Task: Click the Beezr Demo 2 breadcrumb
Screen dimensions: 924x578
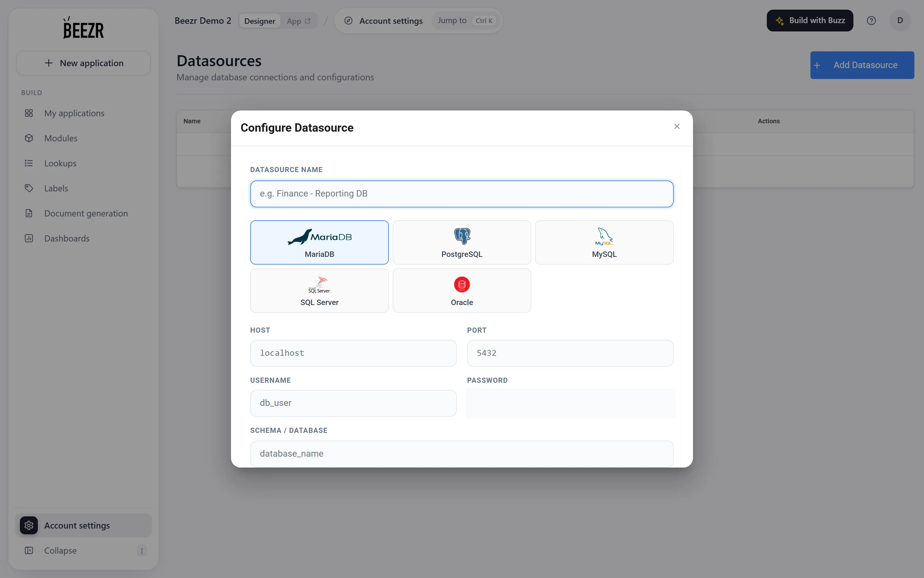Action: coord(203,21)
